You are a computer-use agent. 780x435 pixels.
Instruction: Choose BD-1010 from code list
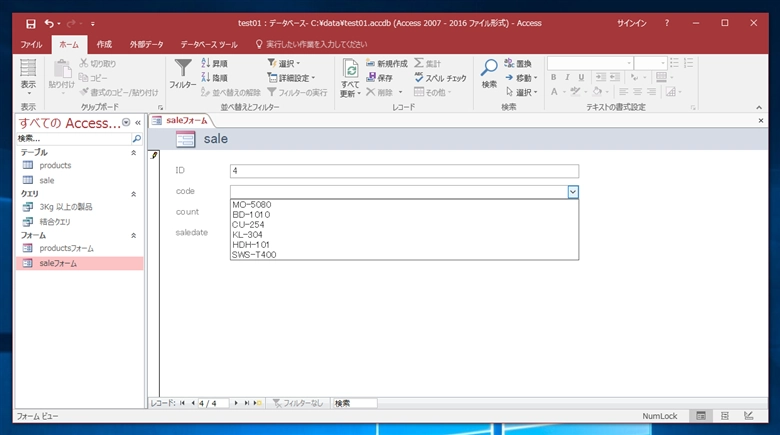click(404, 215)
